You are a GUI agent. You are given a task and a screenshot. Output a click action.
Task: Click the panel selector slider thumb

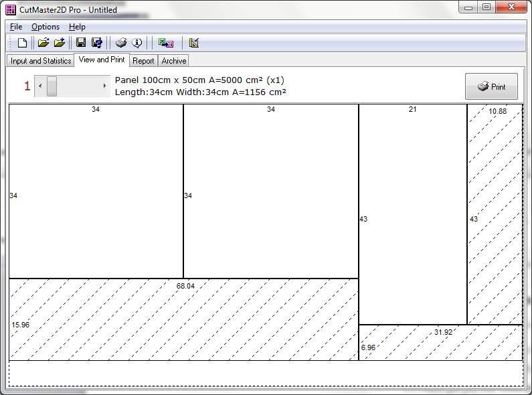coord(52,86)
